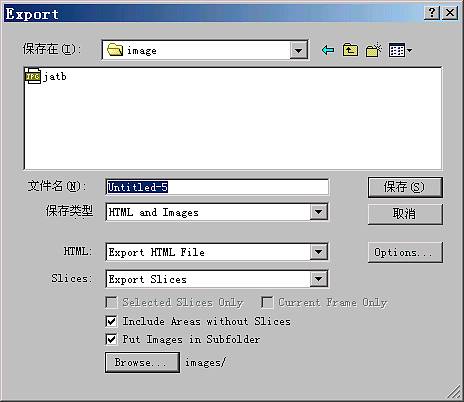
Task: Click the file name field Untitled-5
Action: [217, 187]
